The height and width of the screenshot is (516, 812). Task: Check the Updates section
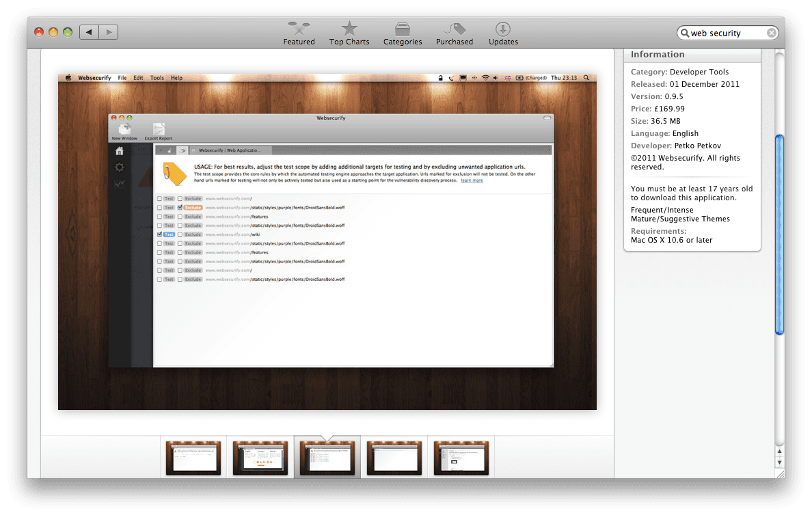pos(503,33)
